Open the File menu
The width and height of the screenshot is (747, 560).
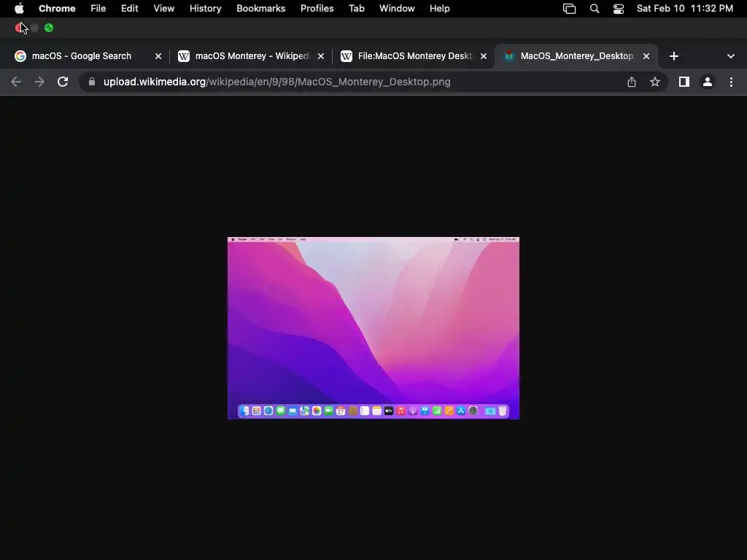click(98, 9)
